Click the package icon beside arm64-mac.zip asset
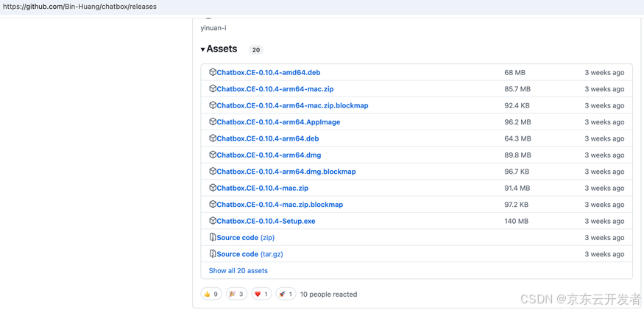This screenshot has width=644, height=310. click(x=213, y=89)
